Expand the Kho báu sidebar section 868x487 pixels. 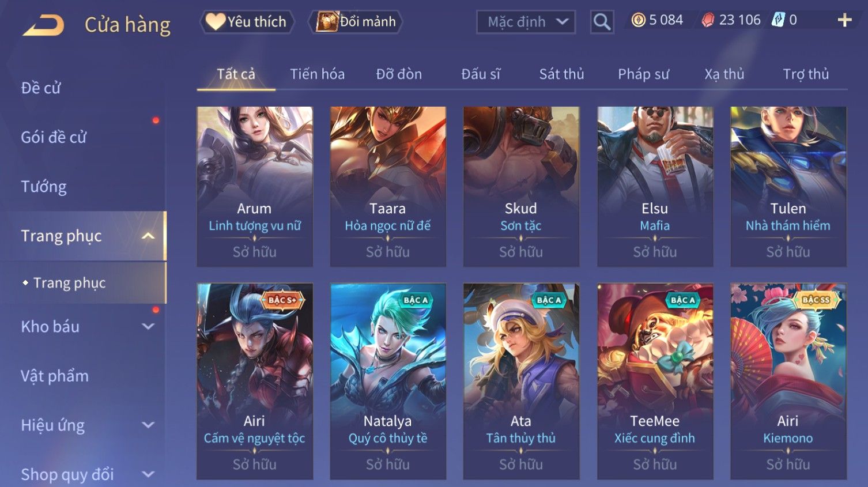point(148,326)
